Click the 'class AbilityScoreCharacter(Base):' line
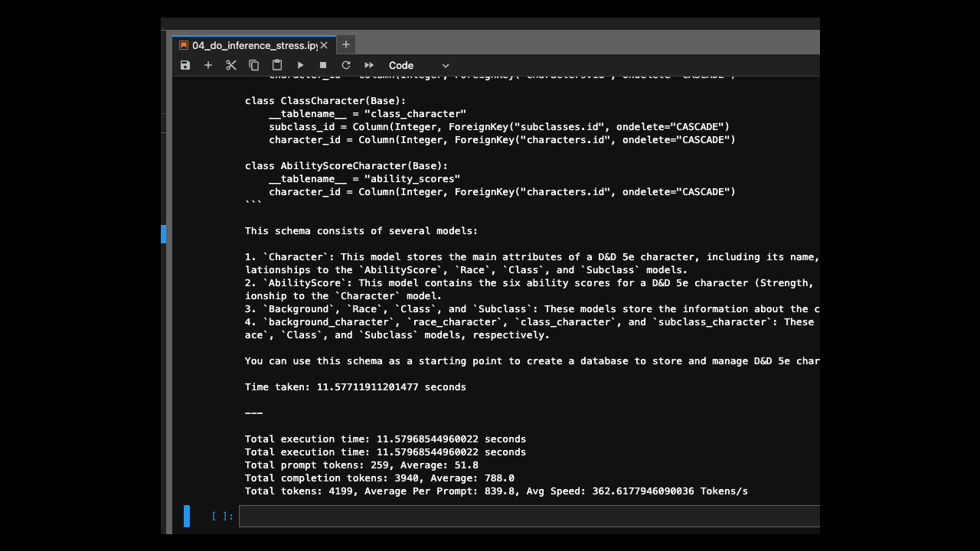This screenshot has height=551, width=980. pyautogui.click(x=346, y=166)
